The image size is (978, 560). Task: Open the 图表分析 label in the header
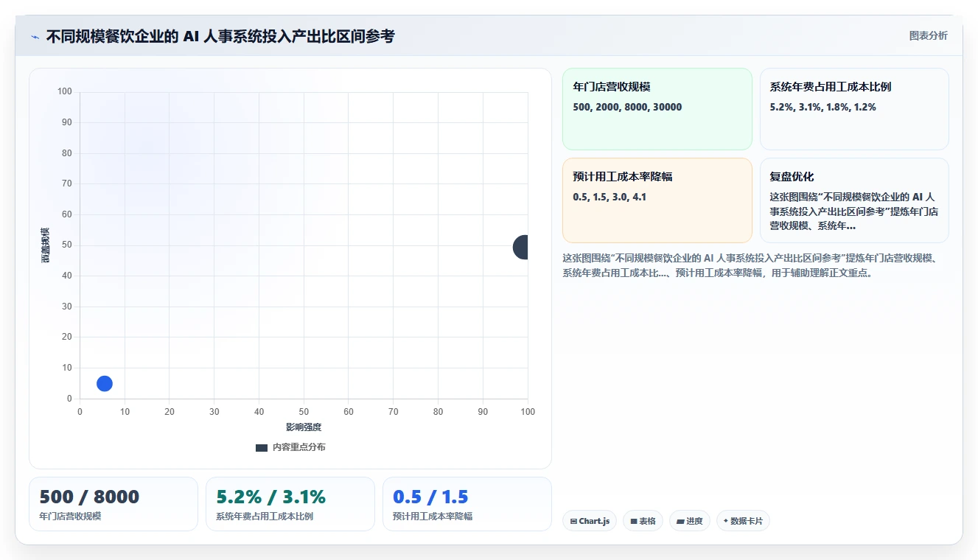tap(928, 35)
